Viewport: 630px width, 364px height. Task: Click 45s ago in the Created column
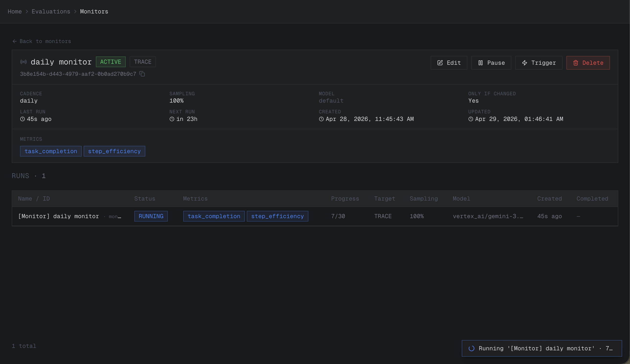click(550, 216)
